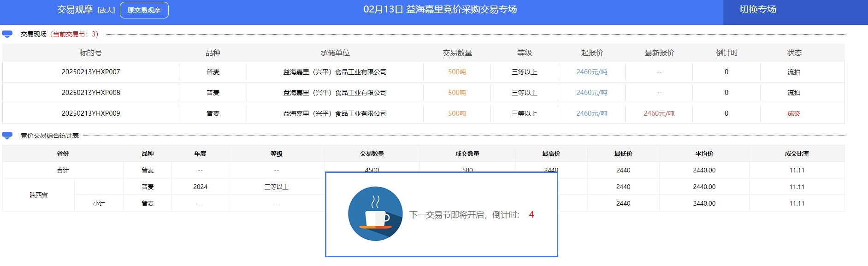Click bid number 20250213YHXP007

91,72
